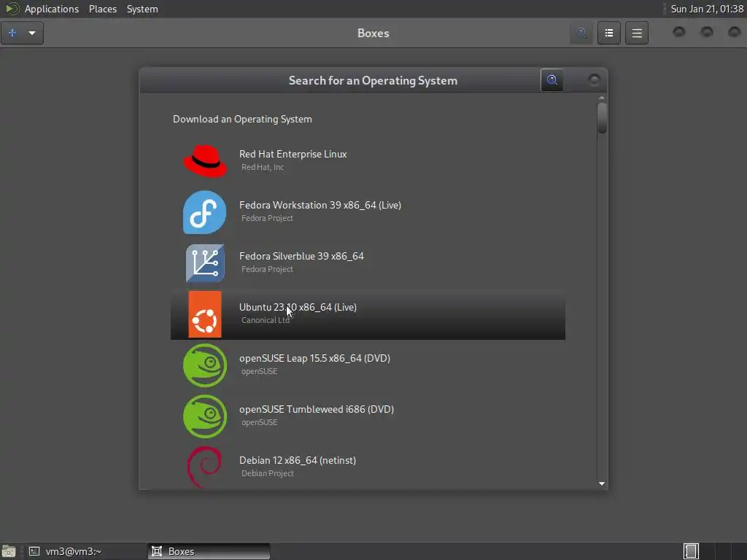Click the Boxes taskbar button

[209, 551]
